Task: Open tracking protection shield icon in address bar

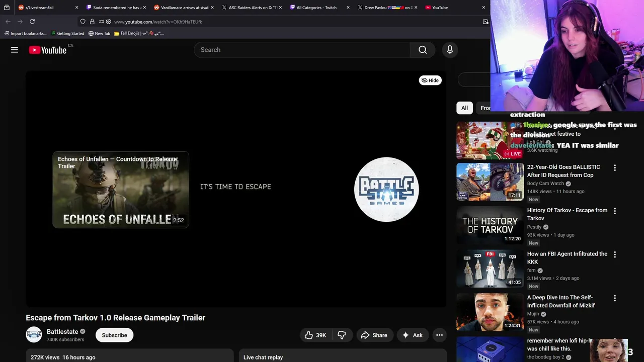Action: tap(83, 22)
